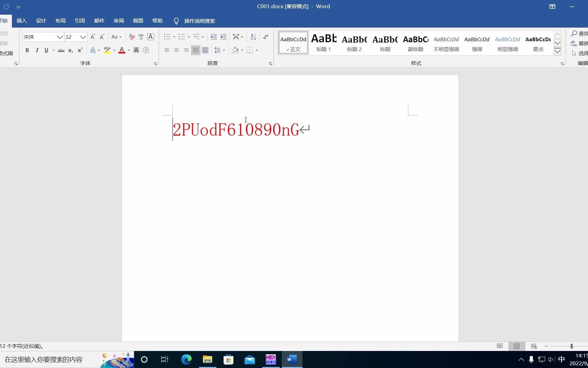Apply the 标题 2 style
Screen dimensions: 588x368
[354, 43]
